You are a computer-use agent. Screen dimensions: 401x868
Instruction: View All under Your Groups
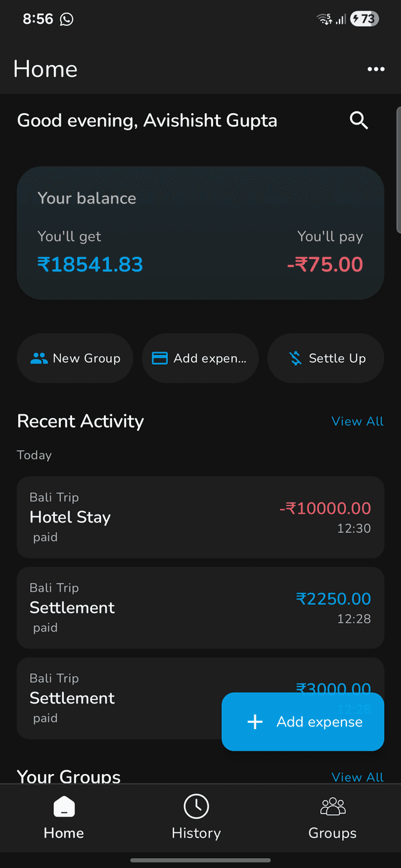point(357,777)
